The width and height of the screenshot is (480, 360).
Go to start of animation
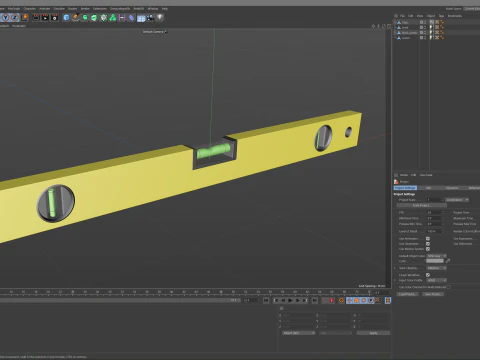[x=266, y=301]
